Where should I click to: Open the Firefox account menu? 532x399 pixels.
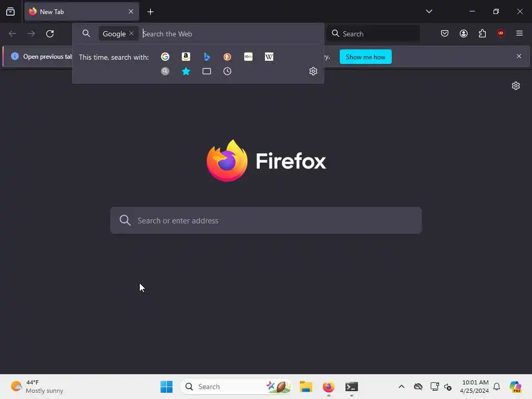(463, 33)
